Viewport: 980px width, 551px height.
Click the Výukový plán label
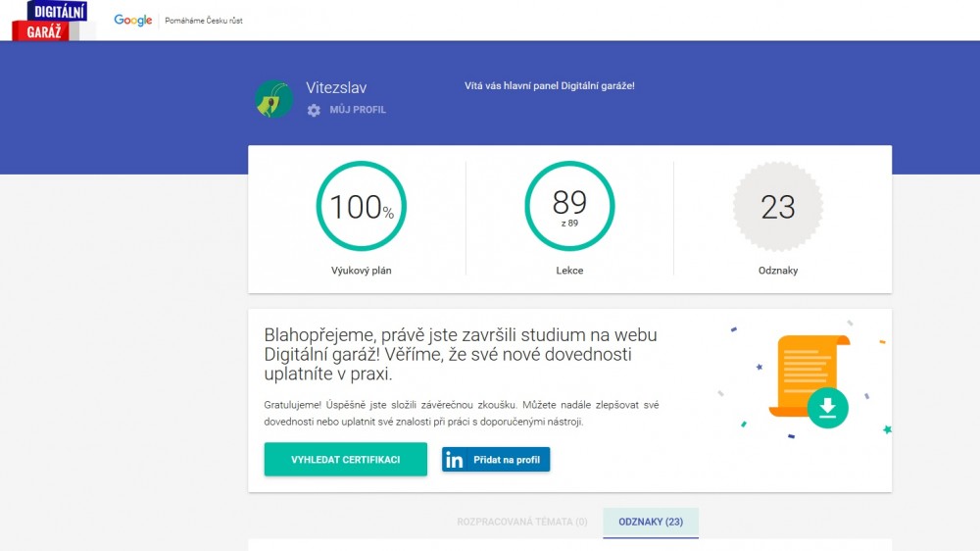[x=361, y=271]
